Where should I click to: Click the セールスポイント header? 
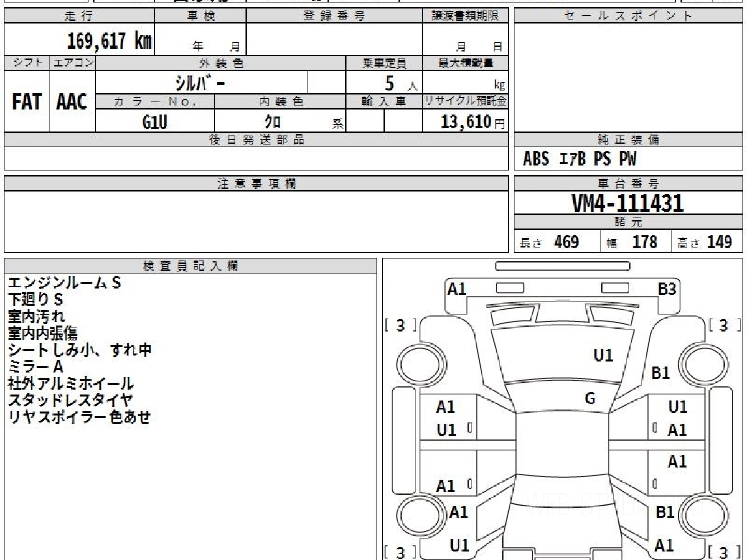click(x=628, y=16)
